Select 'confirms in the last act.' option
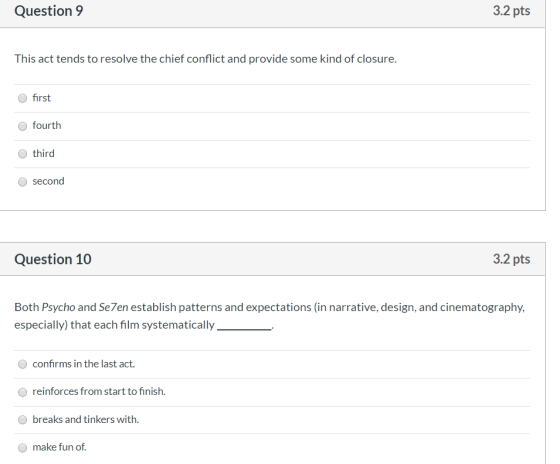This screenshot has width=560, height=464. point(22,364)
